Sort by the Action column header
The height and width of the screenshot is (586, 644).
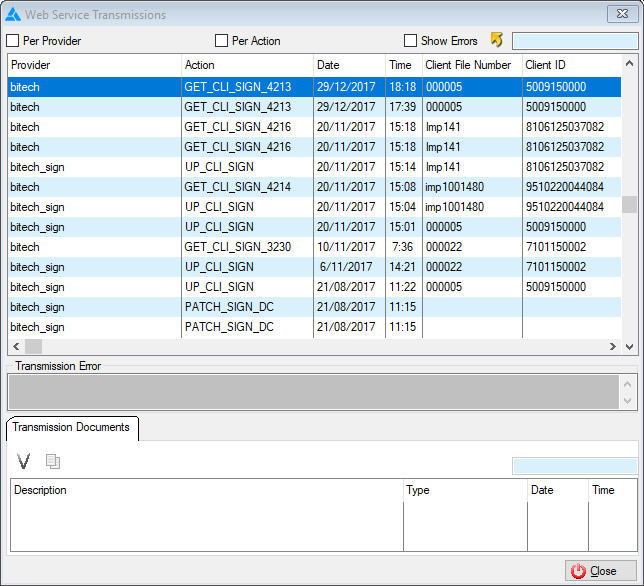pos(247,65)
